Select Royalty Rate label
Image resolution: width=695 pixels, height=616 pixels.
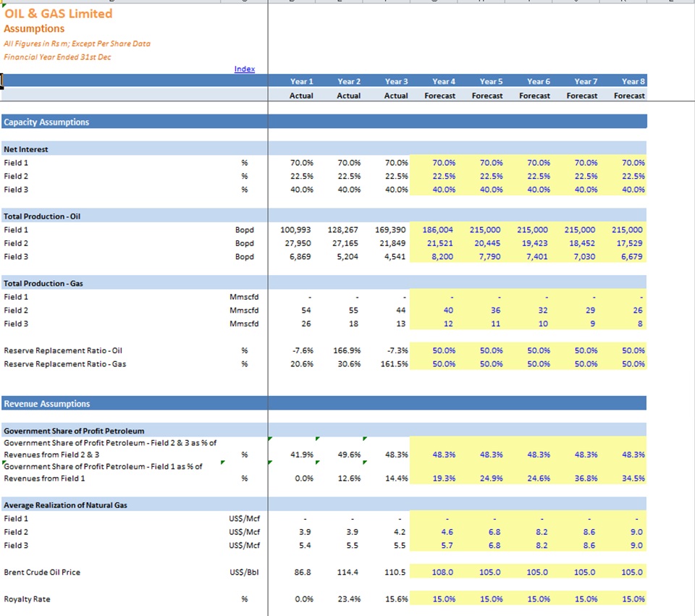pyautogui.click(x=27, y=599)
